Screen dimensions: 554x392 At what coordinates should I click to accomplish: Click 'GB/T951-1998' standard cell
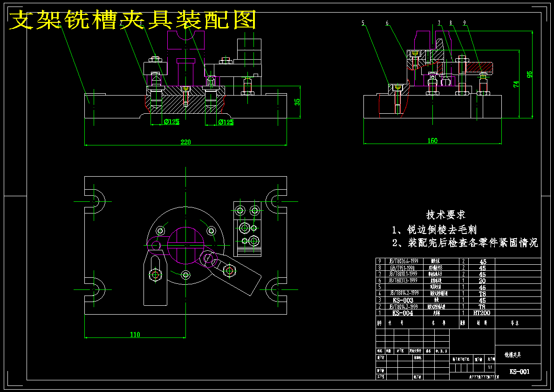click(402, 268)
